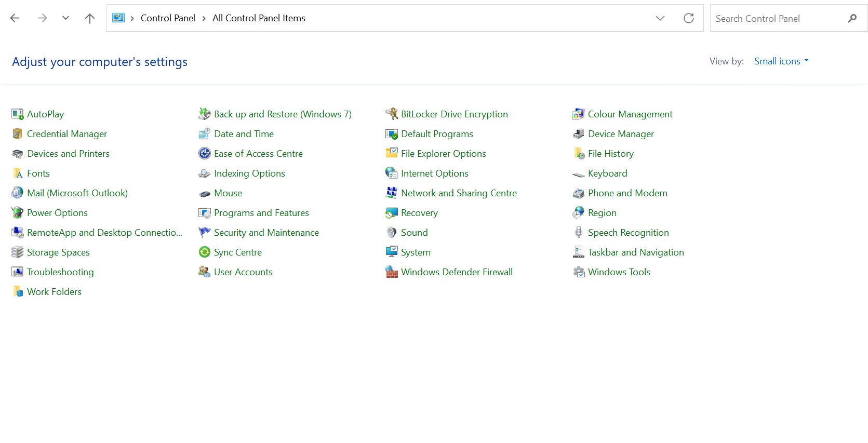This screenshot has height=443, width=868.
Task: Open the recent locations dropdown arrow
Action: coord(65,18)
